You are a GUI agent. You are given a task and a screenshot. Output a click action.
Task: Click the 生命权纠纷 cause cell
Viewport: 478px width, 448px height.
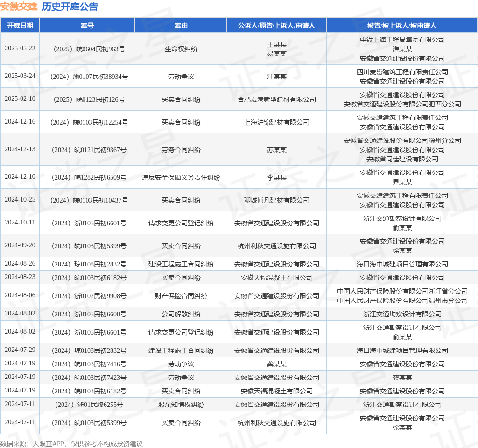click(181, 49)
